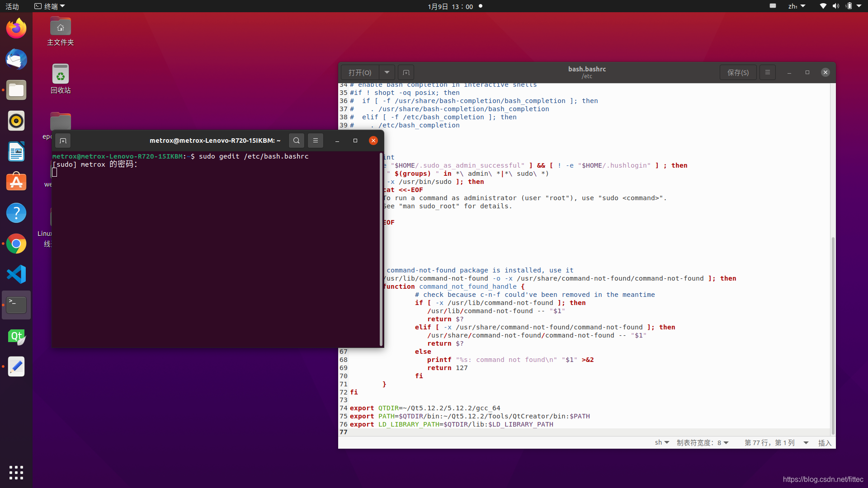868x488 pixels.
Task: Click gedit vertical scrollbar
Action: [x=833, y=335]
